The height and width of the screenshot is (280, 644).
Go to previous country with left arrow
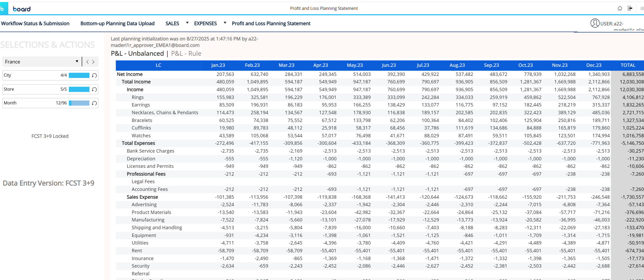click(87, 62)
